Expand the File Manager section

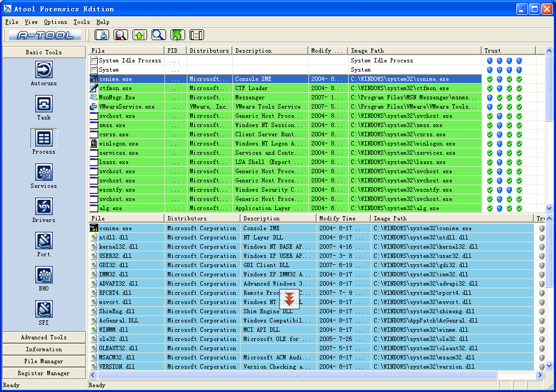click(44, 362)
